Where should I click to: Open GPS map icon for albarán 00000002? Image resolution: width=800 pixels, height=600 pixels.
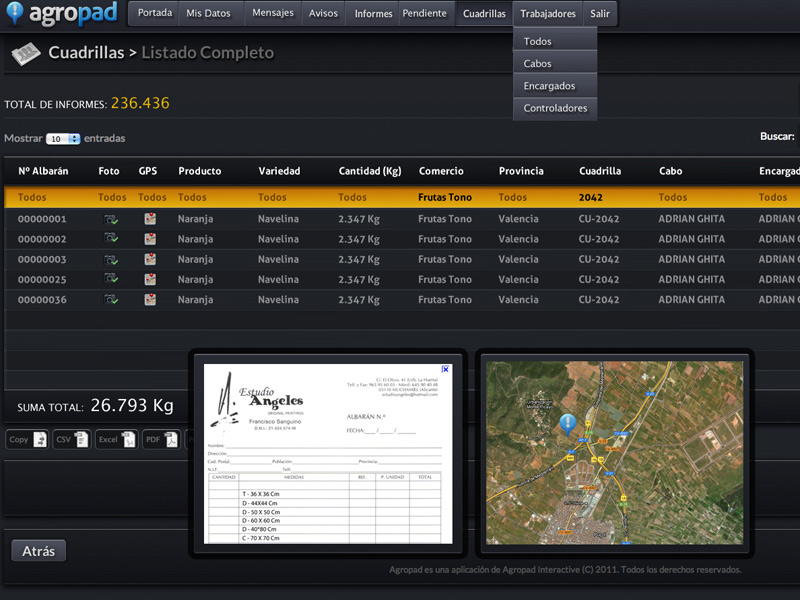[x=150, y=239]
